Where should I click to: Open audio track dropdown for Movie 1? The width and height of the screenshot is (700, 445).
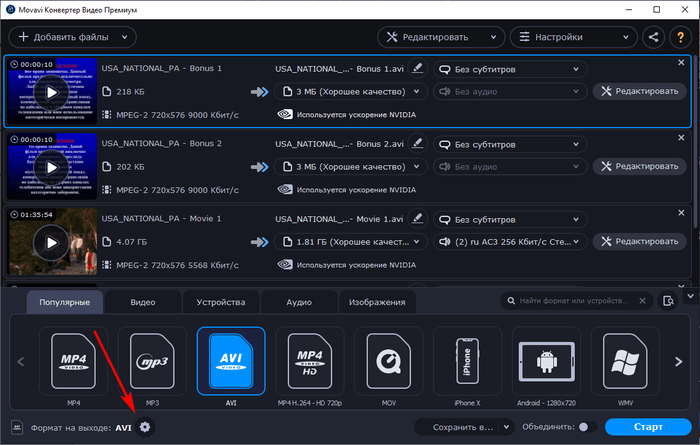[x=510, y=242]
